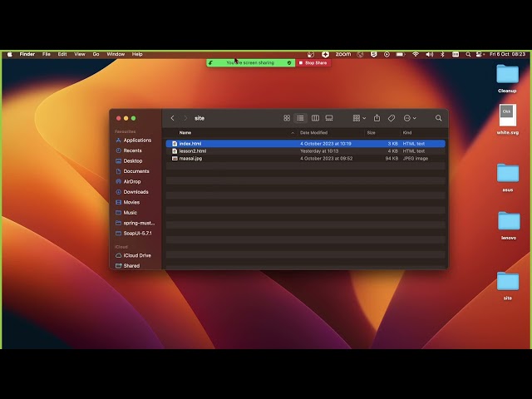532x399 pixels.
Task: Switch Finder to column view
Action: tap(315, 118)
